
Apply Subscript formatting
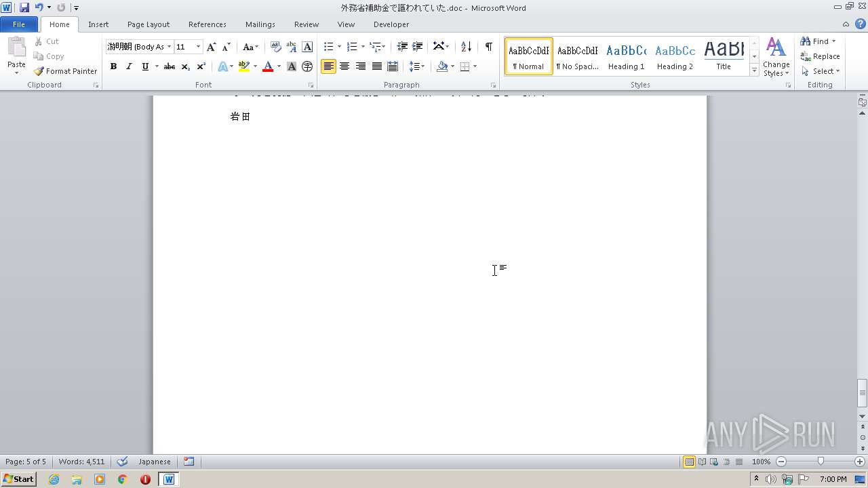[185, 66]
